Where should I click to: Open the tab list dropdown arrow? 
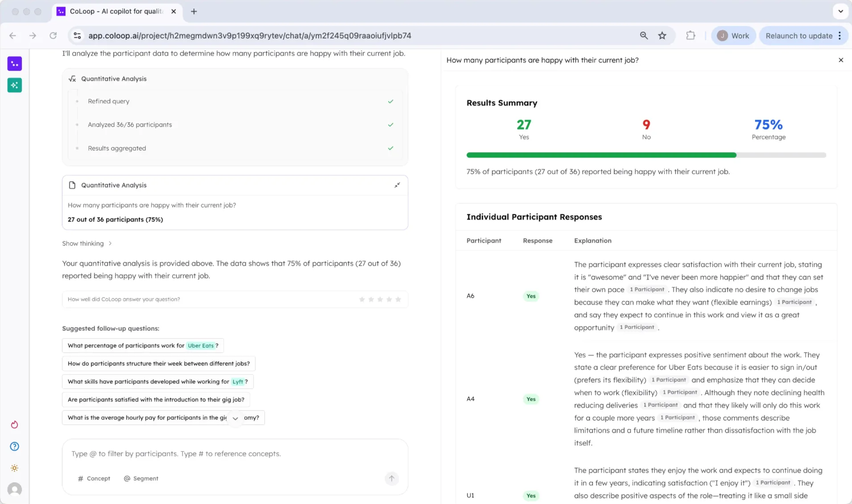840,12
